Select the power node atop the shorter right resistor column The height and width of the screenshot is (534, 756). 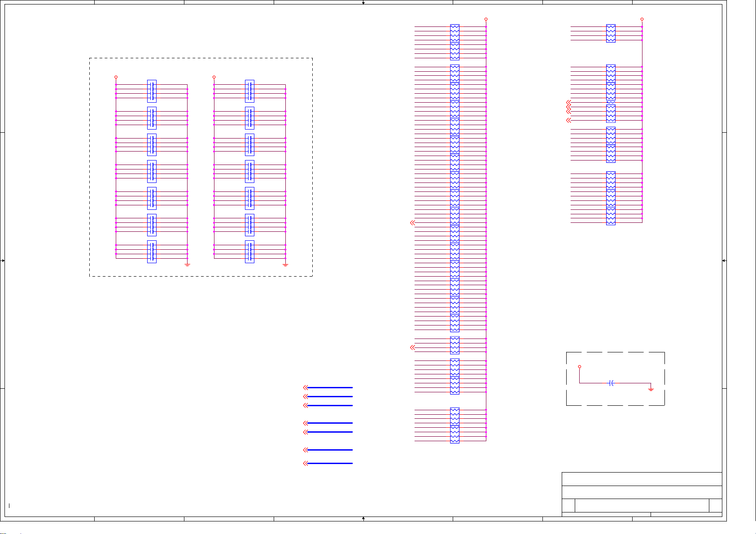(x=642, y=19)
